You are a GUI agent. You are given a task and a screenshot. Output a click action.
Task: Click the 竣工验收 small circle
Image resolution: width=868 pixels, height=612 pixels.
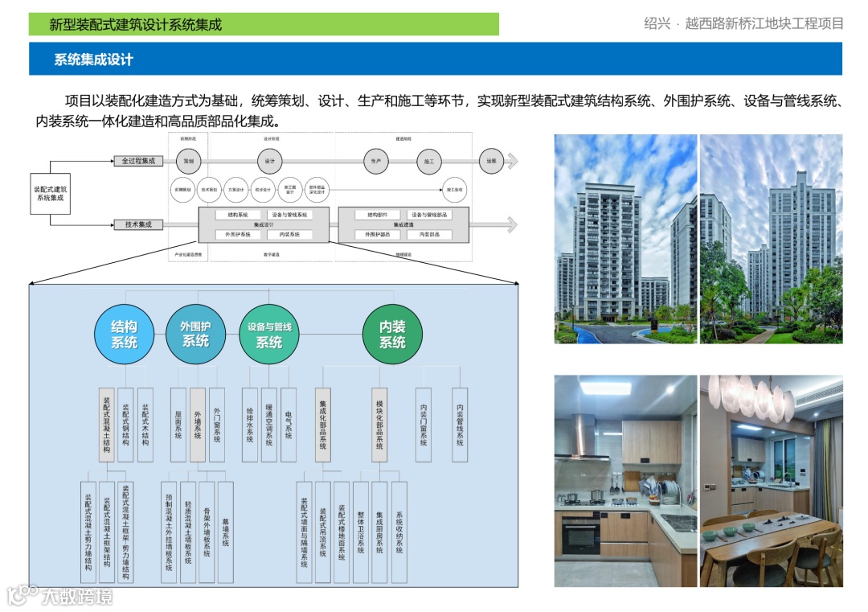(454, 190)
